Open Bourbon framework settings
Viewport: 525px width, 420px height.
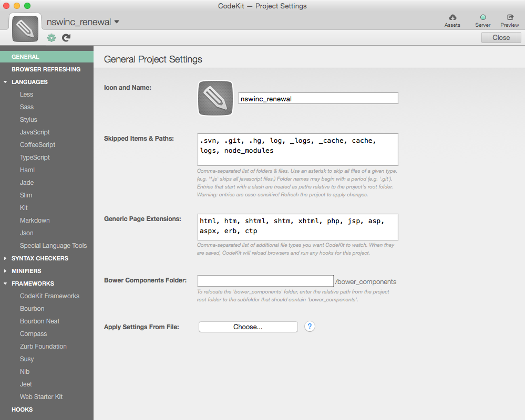tap(32, 309)
